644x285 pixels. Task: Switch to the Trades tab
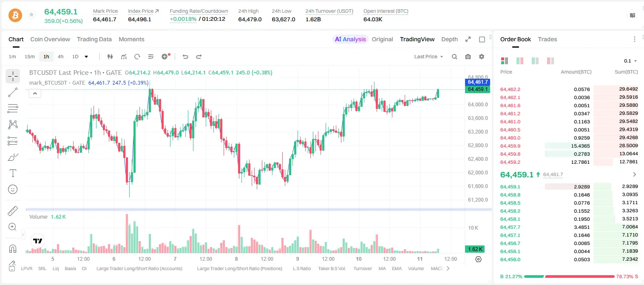pyautogui.click(x=547, y=39)
